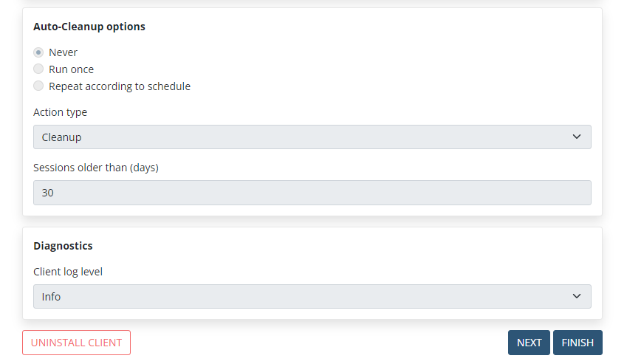Click the "Client log level" field label
The height and width of the screenshot is (364, 627).
[68, 272]
